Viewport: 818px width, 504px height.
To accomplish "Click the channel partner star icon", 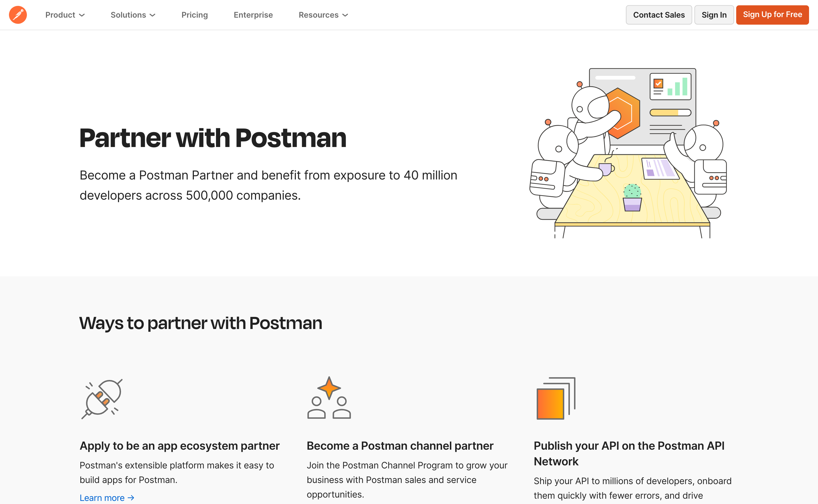I will [329, 397].
